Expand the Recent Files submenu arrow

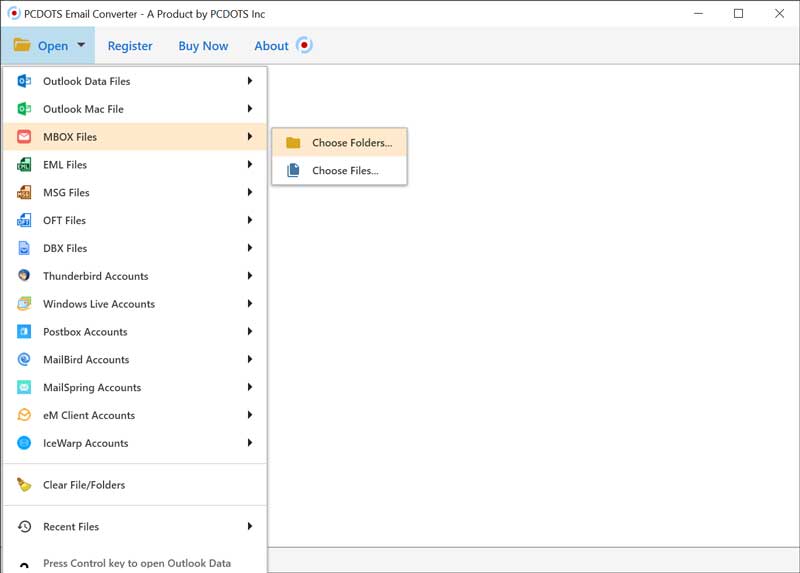click(250, 527)
